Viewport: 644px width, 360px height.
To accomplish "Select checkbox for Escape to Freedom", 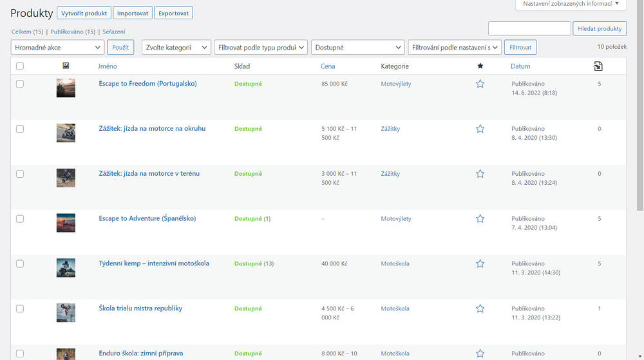I will [20, 84].
